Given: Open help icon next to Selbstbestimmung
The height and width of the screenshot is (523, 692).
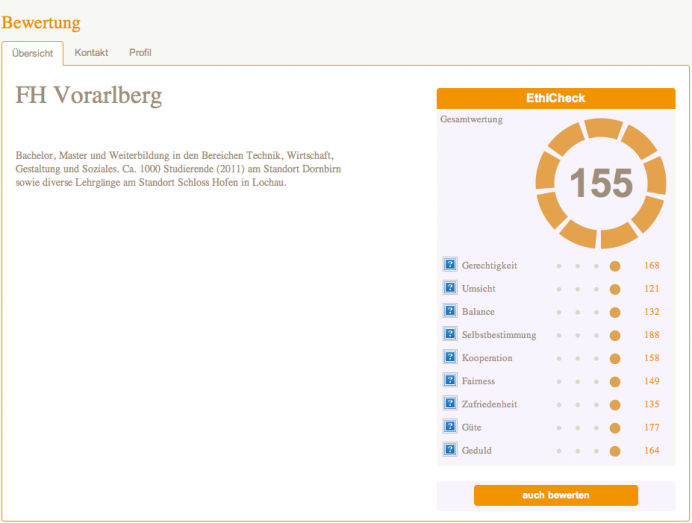Looking at the screenshot, I should [x=450, y=334].
